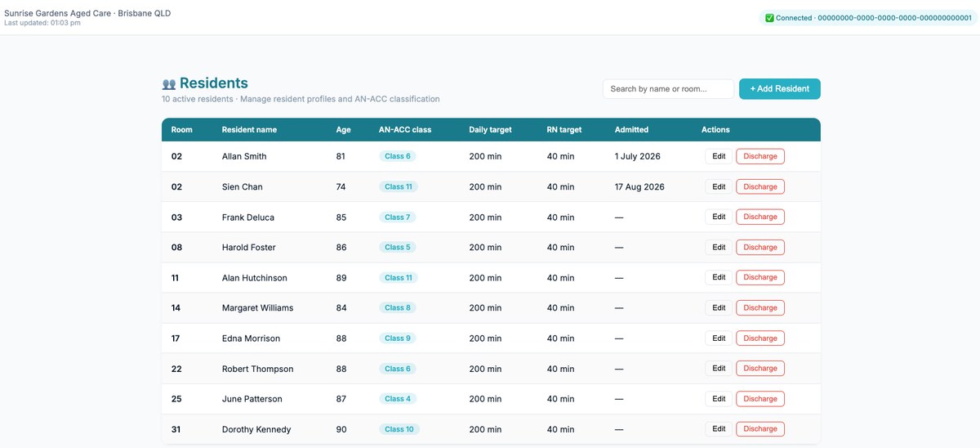980x448 pixels.
Task: Click the Add Resident button
Action: 780,89
